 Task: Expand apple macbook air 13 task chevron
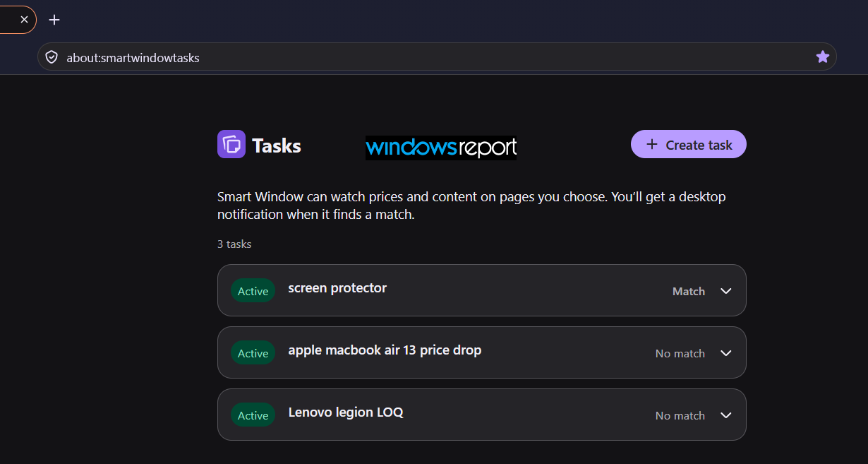[x=726, y=353]
